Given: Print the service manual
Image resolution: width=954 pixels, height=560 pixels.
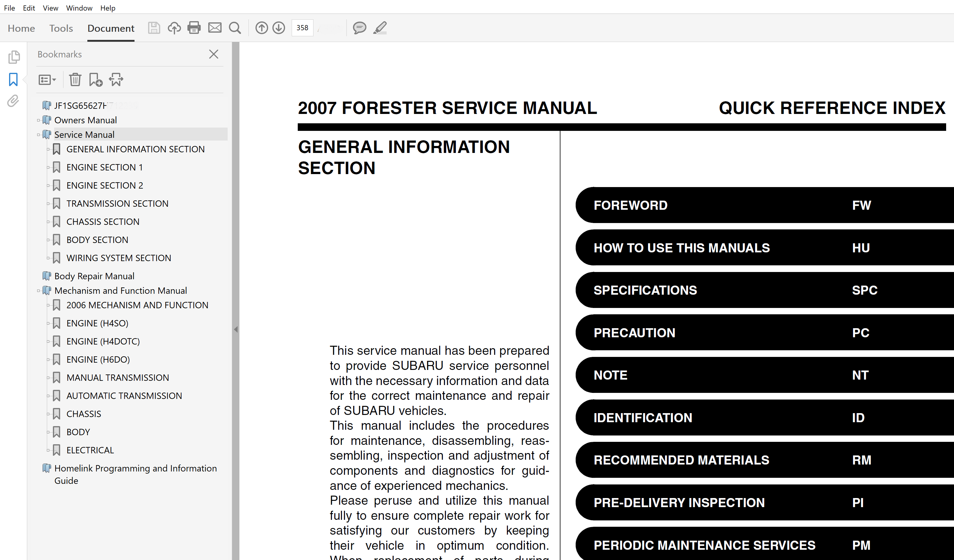Looking at the screenshot, I should [x=194, y=28].
